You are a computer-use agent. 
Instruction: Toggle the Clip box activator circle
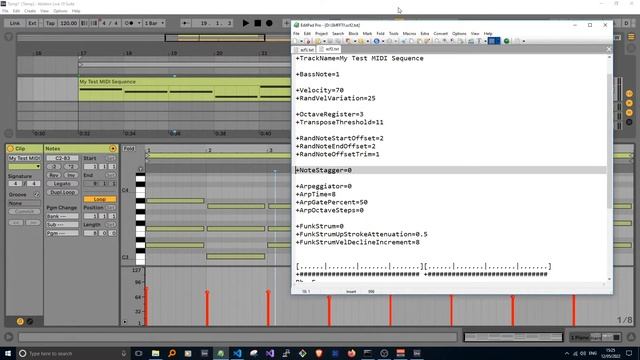[11, 149]
